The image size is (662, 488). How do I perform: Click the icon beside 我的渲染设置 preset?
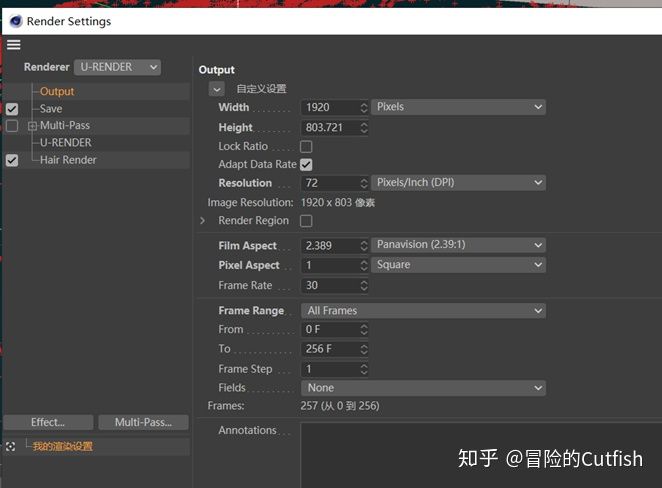11,446
